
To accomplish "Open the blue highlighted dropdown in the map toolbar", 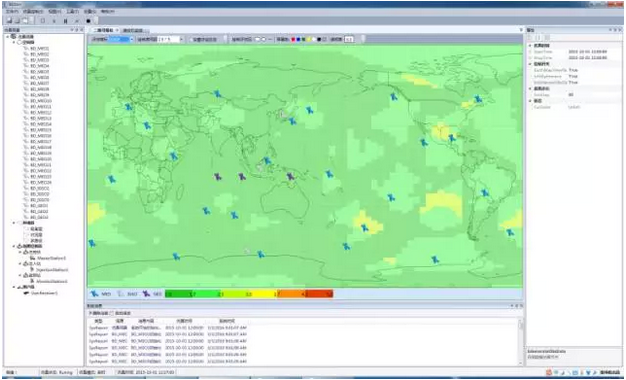I will coord(121,40).
